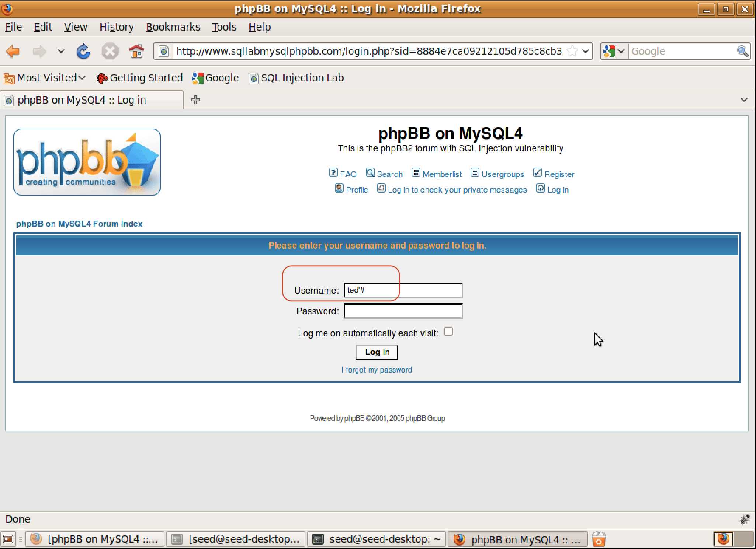This screenshot has width=756, height=549.
Task: Open a new tab with plus icon
Action: [x=195, y=100]
